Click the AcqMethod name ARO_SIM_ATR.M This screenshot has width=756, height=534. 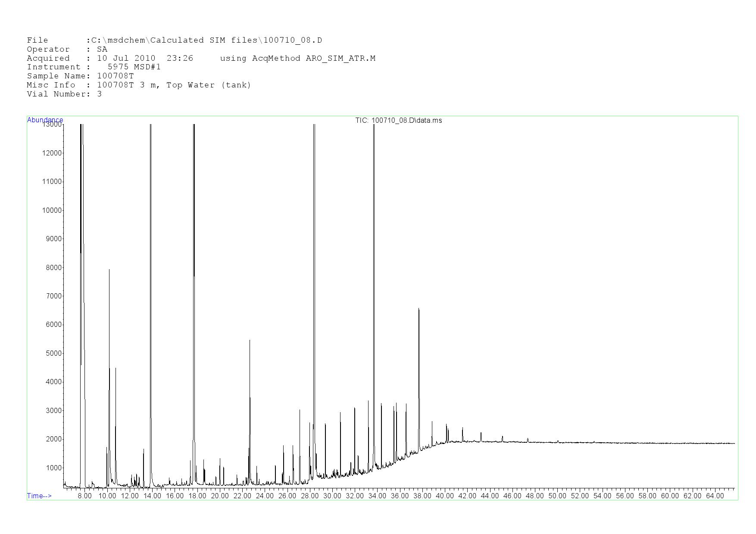pos(341,59)
